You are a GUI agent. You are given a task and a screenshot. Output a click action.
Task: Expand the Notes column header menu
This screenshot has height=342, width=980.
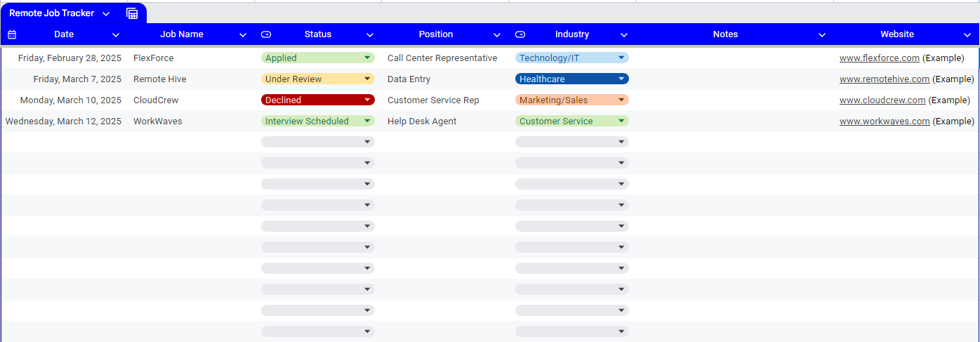click(x=822, y=34)
